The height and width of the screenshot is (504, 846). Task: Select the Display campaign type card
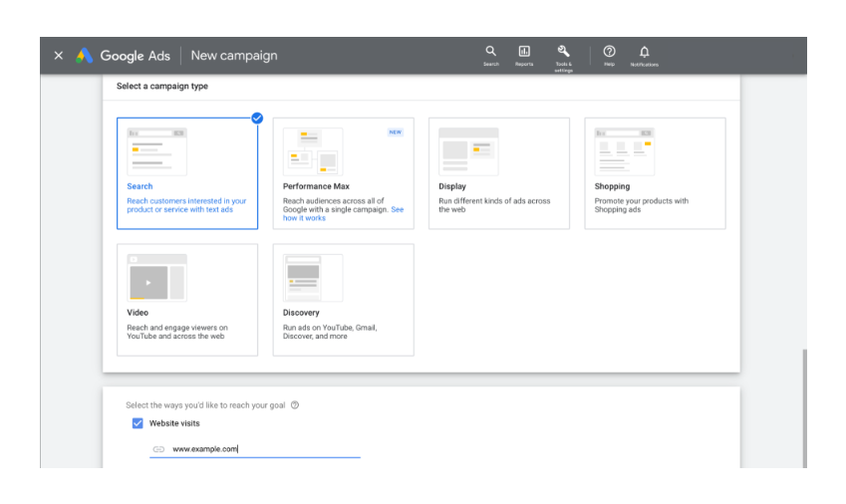(x=499, y=173)
